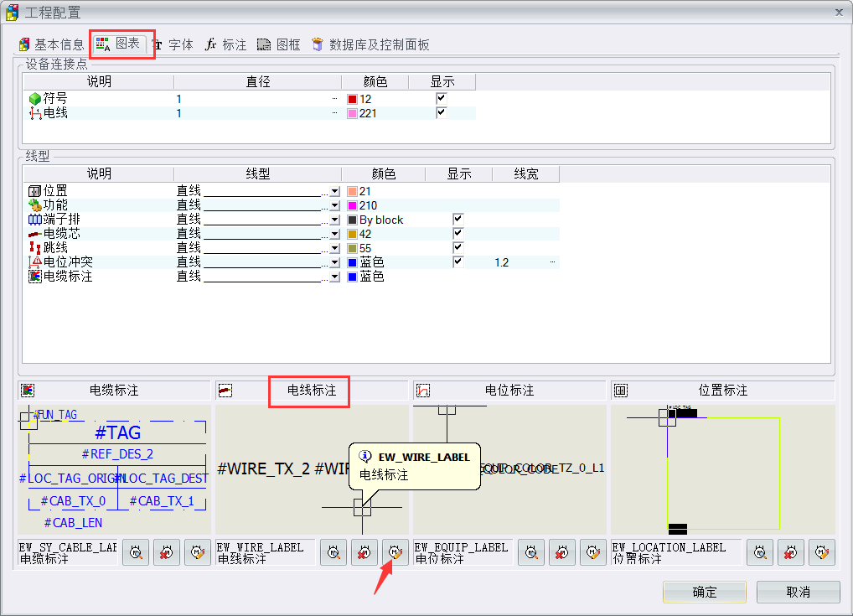Screen dimensions: 853x616
Task: Click the 电缆标注 #TAG preview thumbnail
Action: pyautogui.click(x=114, y=469)
